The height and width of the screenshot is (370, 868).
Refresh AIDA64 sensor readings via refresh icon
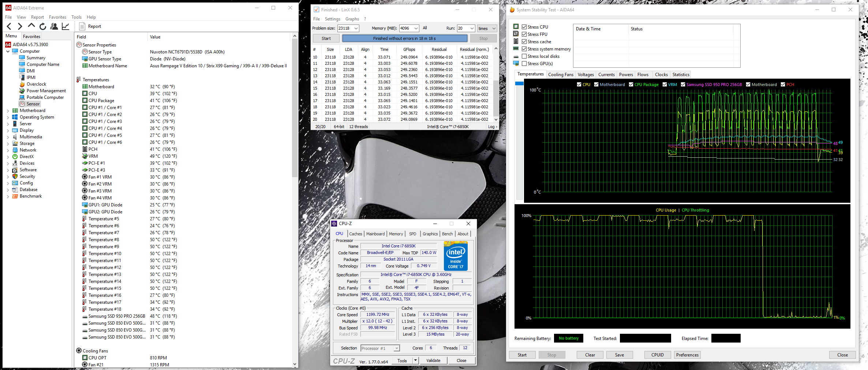[43, 26]
